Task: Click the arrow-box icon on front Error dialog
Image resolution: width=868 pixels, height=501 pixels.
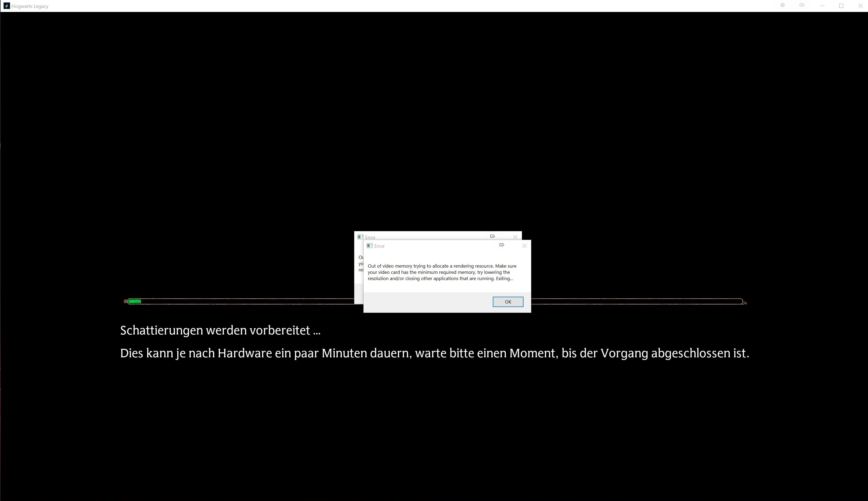Action: point(502,245)
